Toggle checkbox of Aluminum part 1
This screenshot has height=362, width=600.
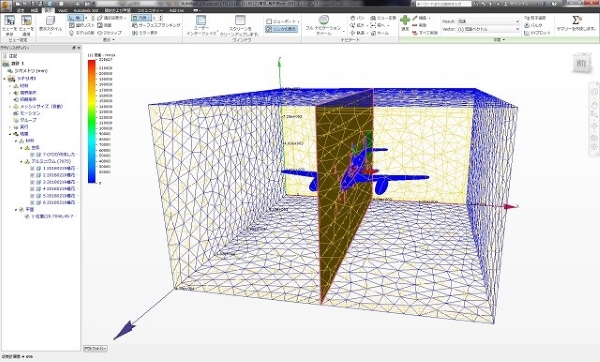pos(33,168)
